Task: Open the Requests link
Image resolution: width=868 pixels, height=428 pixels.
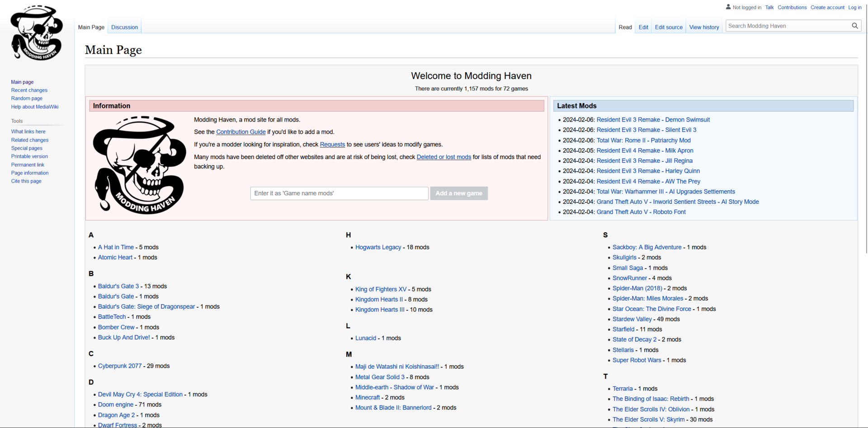Action: pyautogui.click(x=332, y=145)
